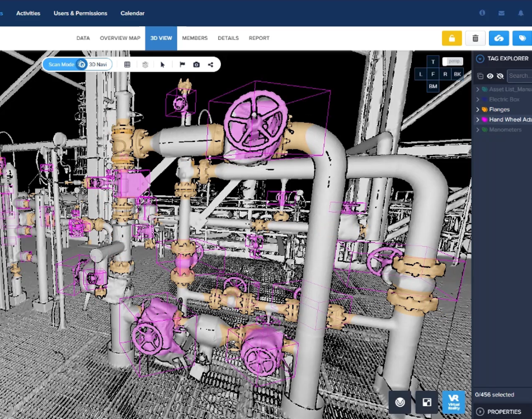Viewport: 532px width, 419px height.
Task: Set view to Right (R)
Action: [x=445, y=74]
